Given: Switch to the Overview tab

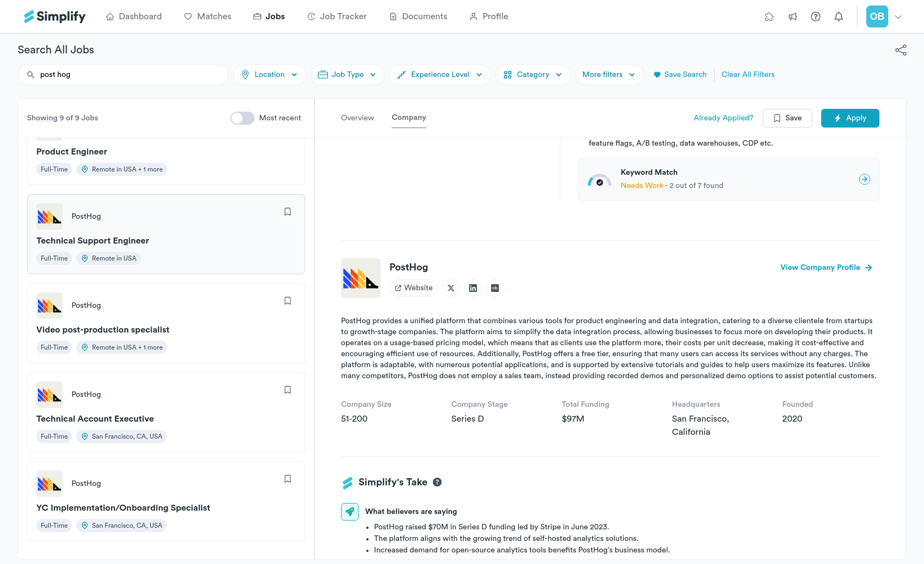Looking at the screenshot, I should pos(357,118).
